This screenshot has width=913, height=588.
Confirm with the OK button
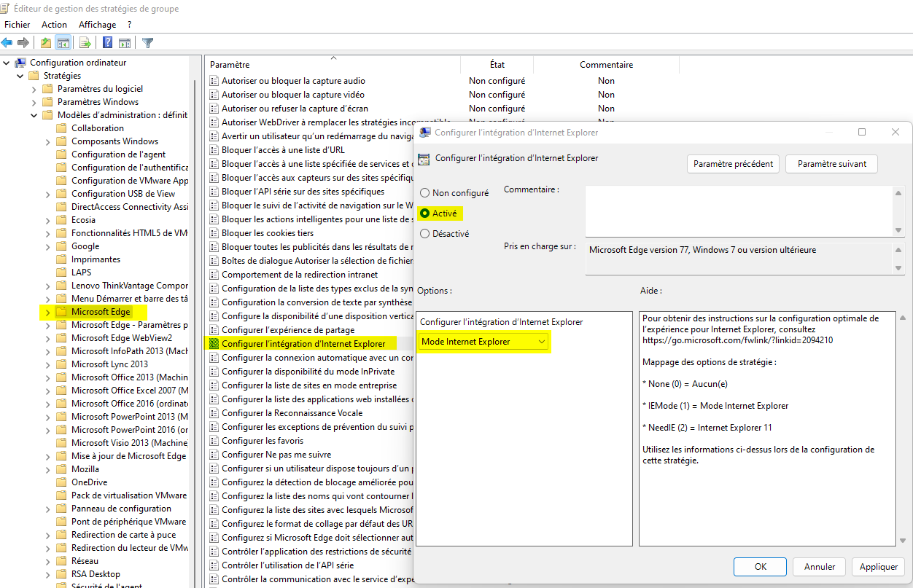point(760,567)
